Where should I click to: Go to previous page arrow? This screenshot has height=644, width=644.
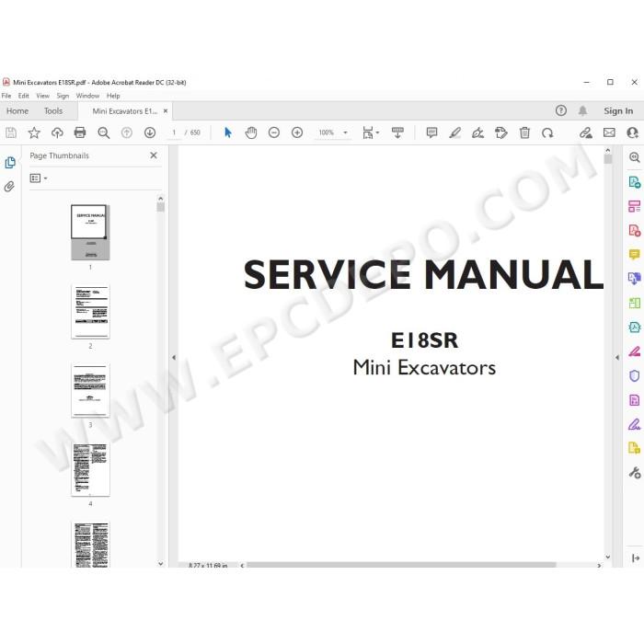[127, 132]
